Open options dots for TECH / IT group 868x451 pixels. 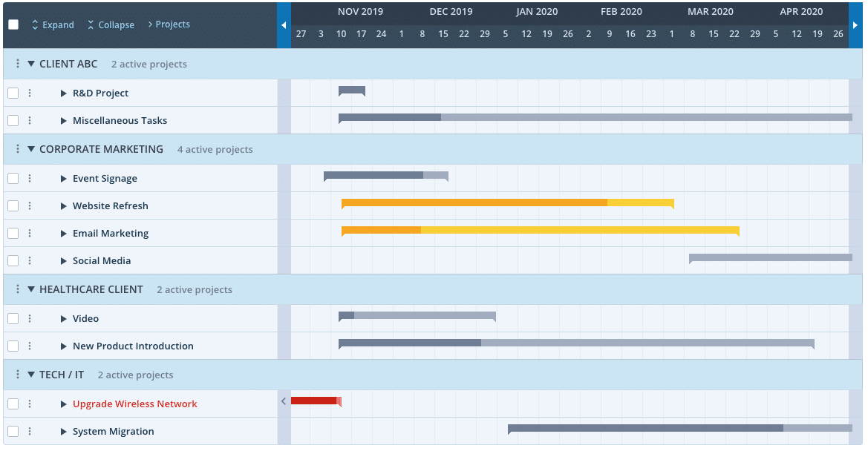18,375
